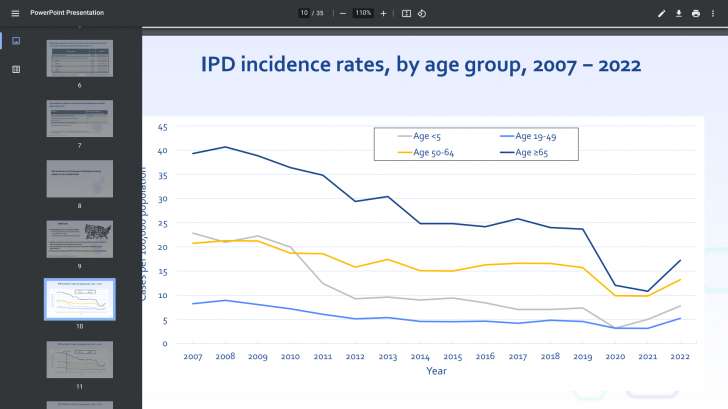Image resolution: width=728 pixels, height=409 pixels.
Task: Go to page 9 thumbnail with map
Action: tap(79, 239)
